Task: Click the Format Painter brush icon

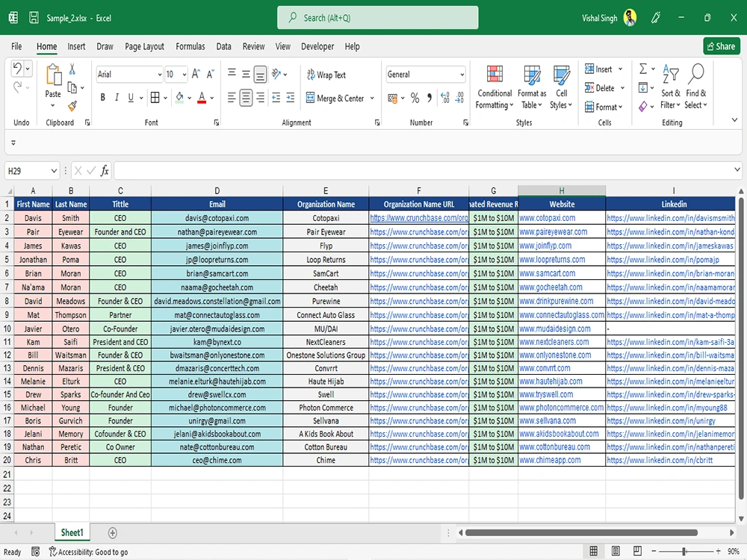Action: (72, 106)
